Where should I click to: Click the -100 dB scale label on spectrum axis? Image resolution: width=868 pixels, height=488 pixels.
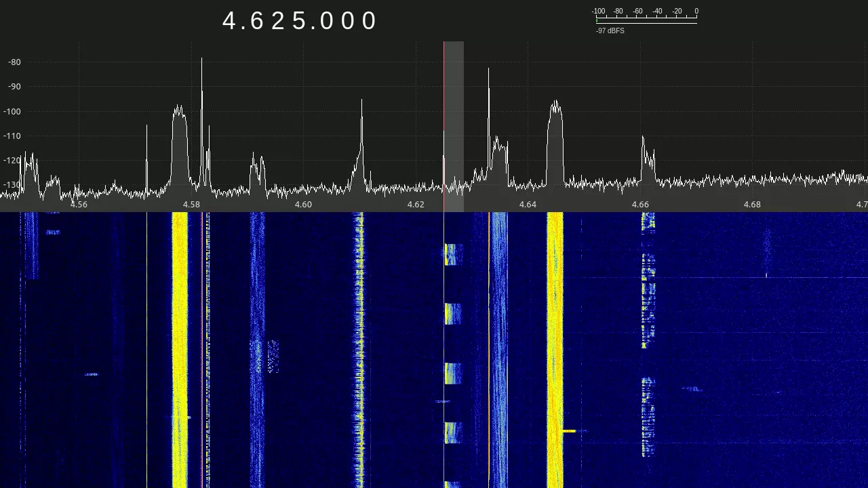tap(13, 111)
